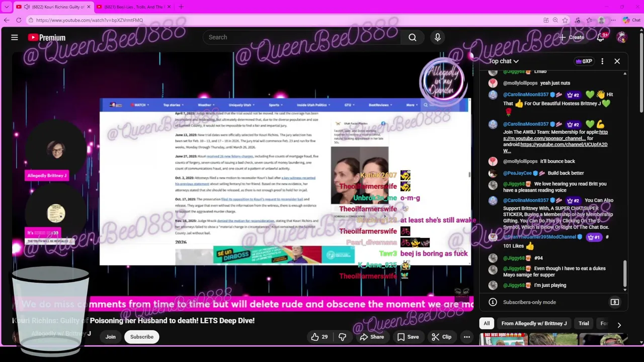
Task: Select the Trial filter chip
Action: click(584, 323)
